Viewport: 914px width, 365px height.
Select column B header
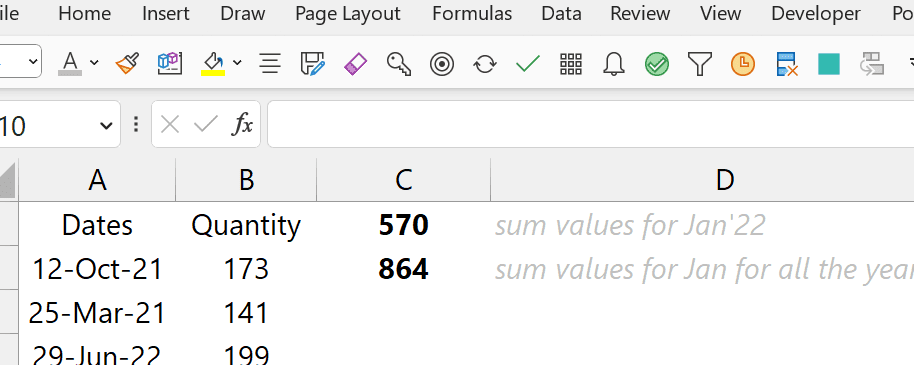tap(246, 180)
